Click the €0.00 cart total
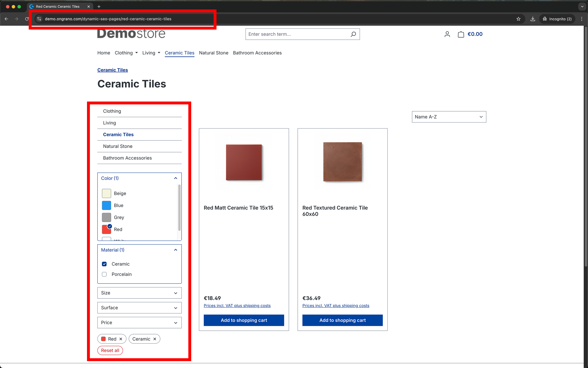588x368 pixels. point(475,34)
